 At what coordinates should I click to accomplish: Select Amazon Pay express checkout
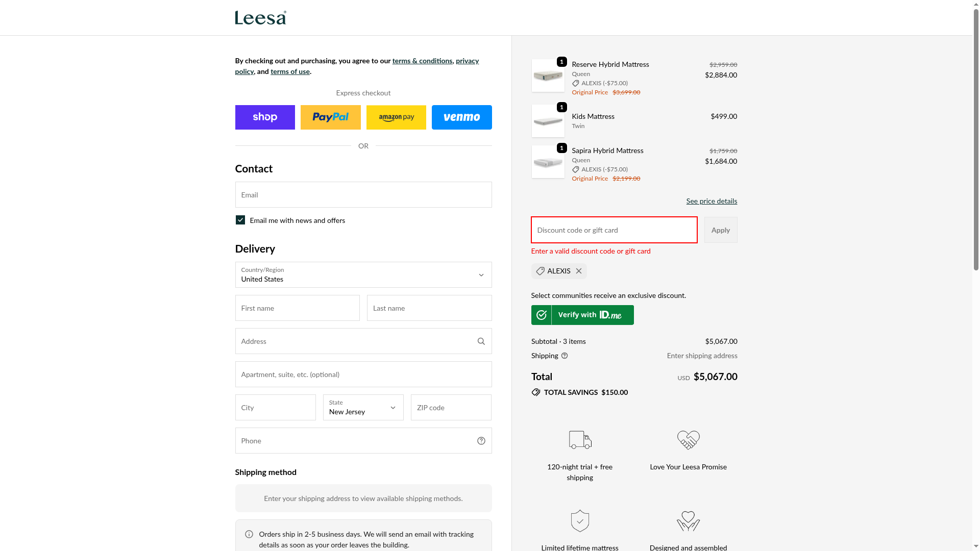[x=396, y=117]
